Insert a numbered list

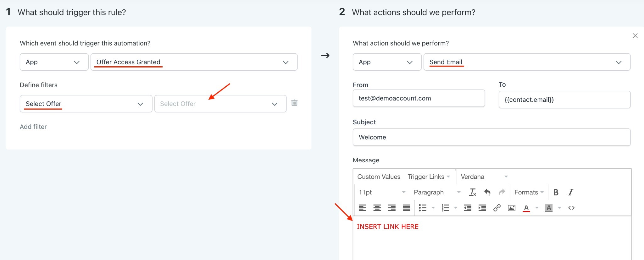pyautogui.click(x=445, y=208)
